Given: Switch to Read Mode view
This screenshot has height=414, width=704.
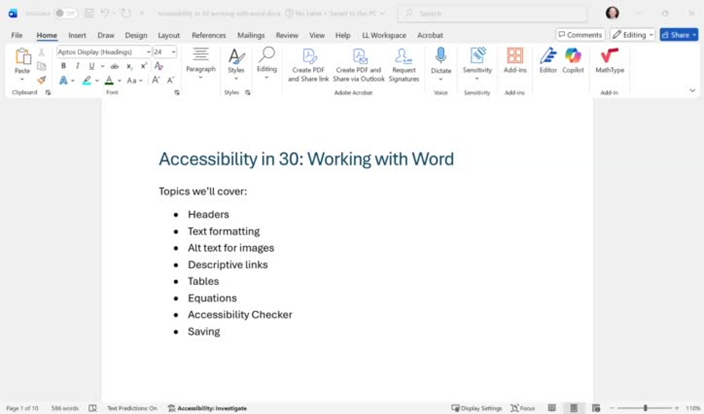Looking at the screenshot, I should [552, 408].
